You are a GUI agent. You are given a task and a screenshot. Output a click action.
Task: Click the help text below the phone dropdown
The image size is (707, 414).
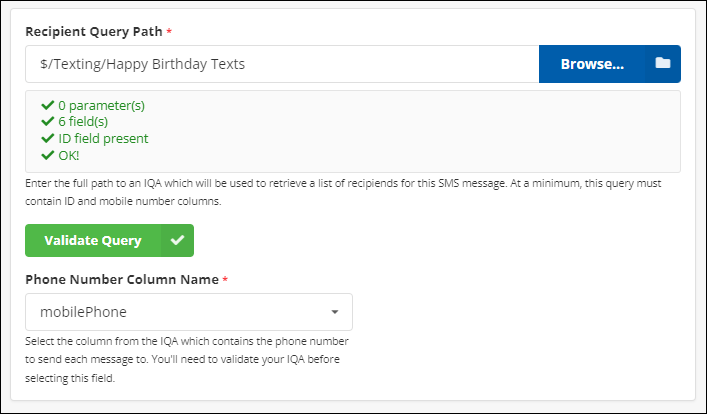[187, 360]
